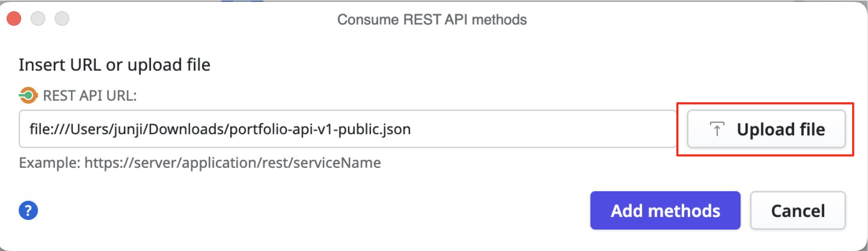Click the REST API service icon
Image resolution: width=868 pixels, height=251 pixels.
pos(28,96)
